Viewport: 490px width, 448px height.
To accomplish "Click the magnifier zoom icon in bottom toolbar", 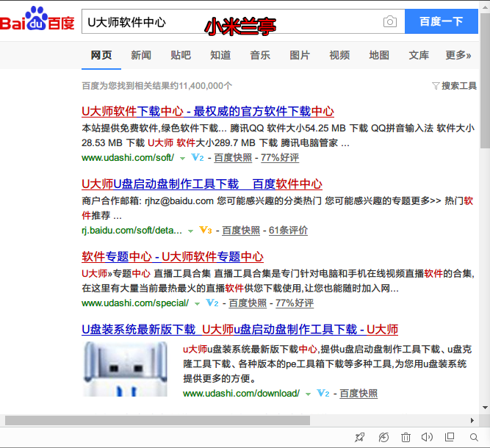I will click(474, 437).
